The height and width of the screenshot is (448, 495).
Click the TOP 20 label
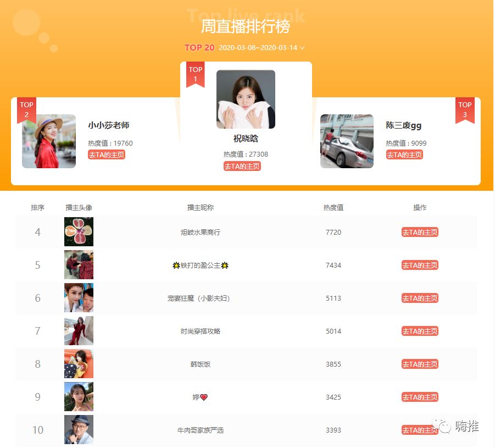click(199, 48)
